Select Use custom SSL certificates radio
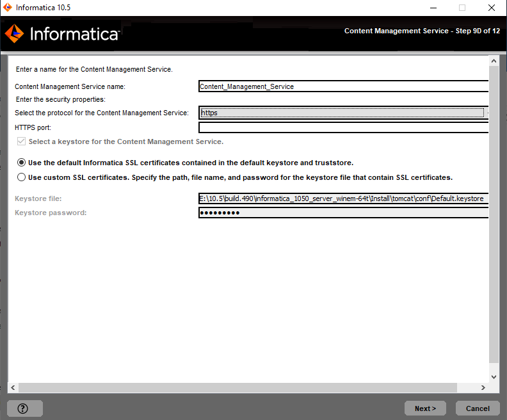 (21, 177)
